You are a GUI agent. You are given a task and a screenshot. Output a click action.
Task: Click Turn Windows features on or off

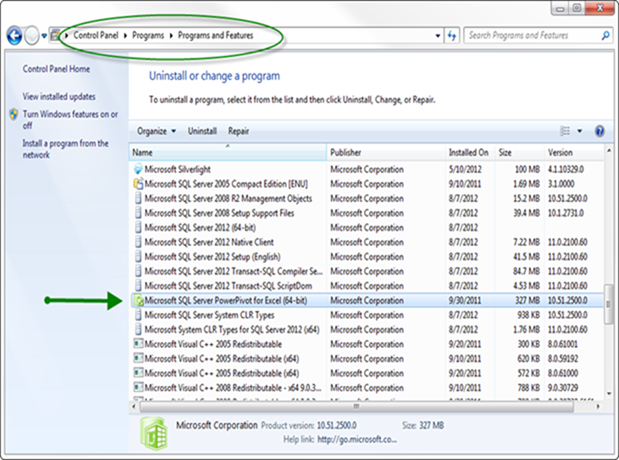pyautogui.click(x=70, y=120)
